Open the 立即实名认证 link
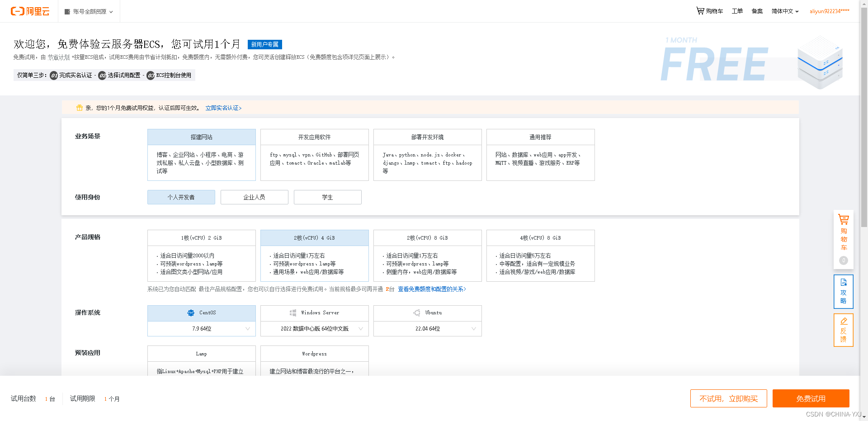The height and width of the screenshot is (421, 868). (x=224, y=108)
